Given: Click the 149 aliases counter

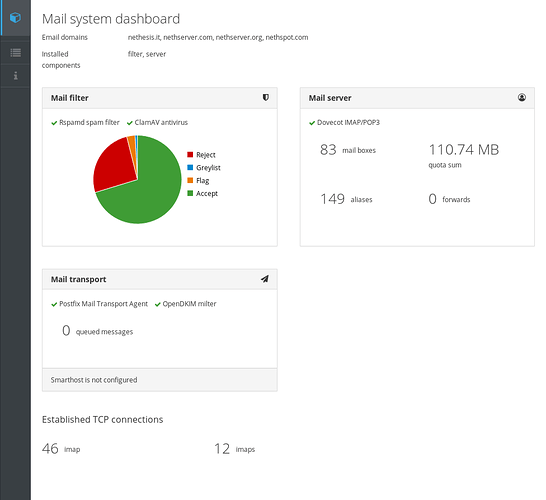Looking at the screenshot, I should point(346,199).
